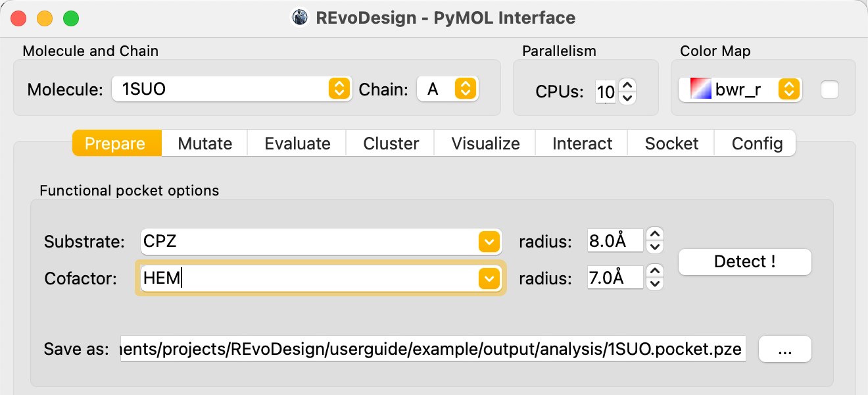This screenshot has height=395, width=868.
Task: Switch to the Visualize tab
Action: point(485,144)
